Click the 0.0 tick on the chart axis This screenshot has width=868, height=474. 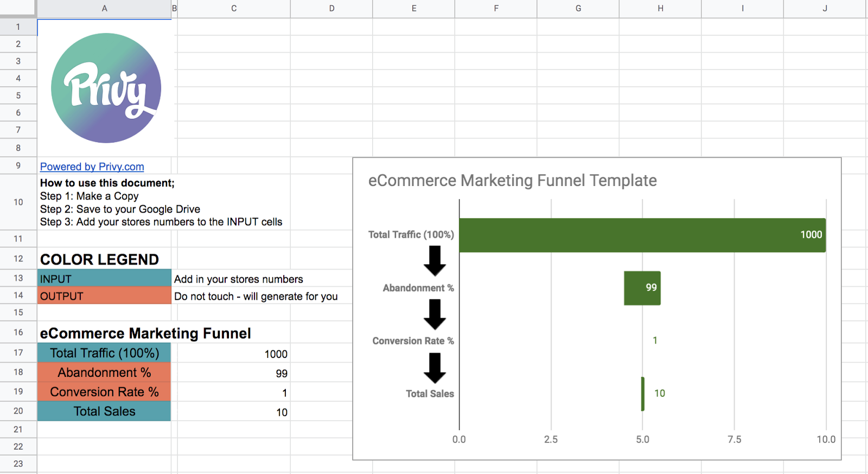(x=459, y=439)
